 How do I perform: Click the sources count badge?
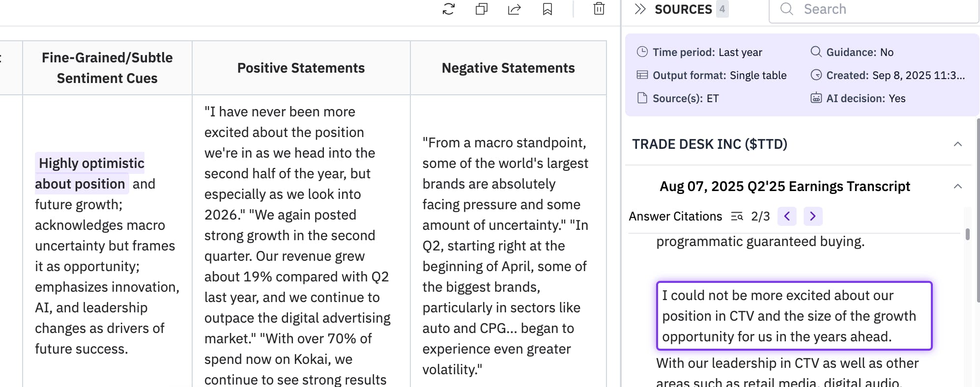[x=722, y=9]
